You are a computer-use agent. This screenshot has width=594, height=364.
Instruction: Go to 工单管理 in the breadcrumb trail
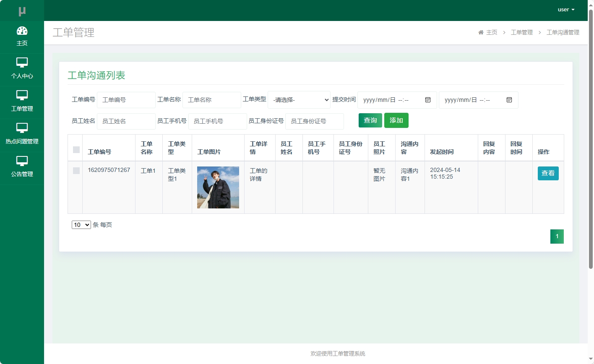521,32
